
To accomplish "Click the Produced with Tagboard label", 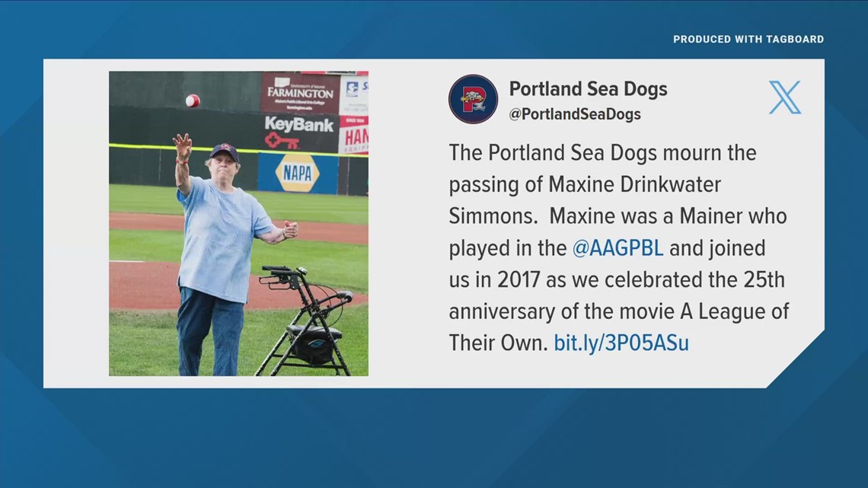I will [x=748, y=39].
